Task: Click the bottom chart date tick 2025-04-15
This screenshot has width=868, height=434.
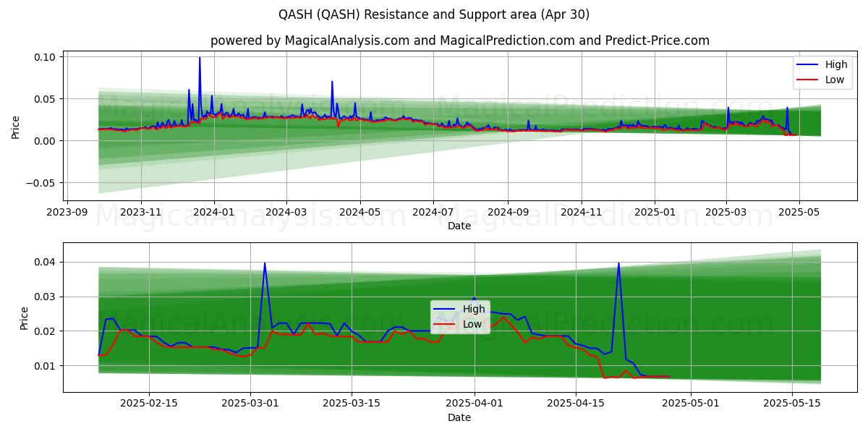Action: coord(576,404)
